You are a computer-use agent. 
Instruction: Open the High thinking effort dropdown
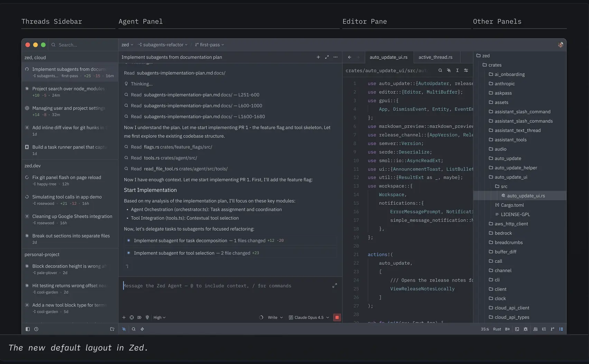pos(159,317)
